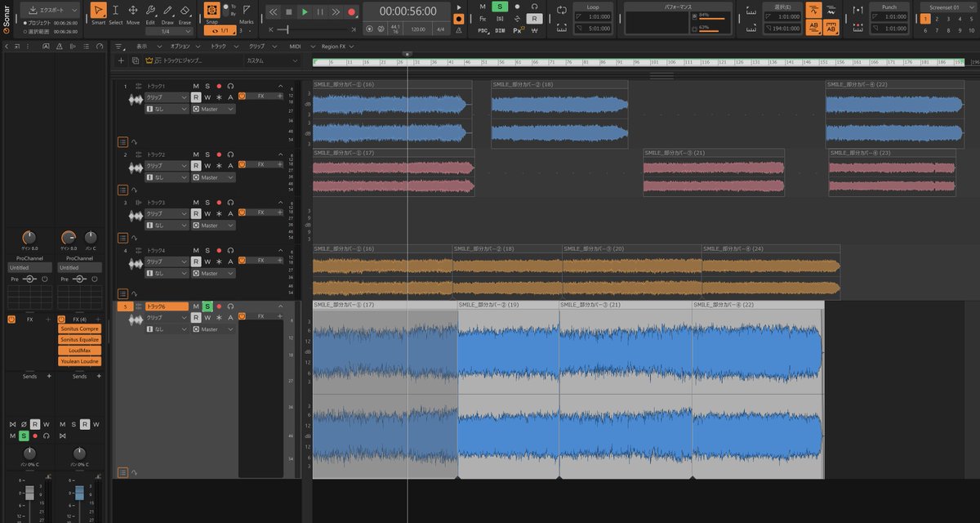Image resolution: width=980 pixels, height=523 pixels.
Task: Add a new track with plus icon
Action: pos(122,60)
